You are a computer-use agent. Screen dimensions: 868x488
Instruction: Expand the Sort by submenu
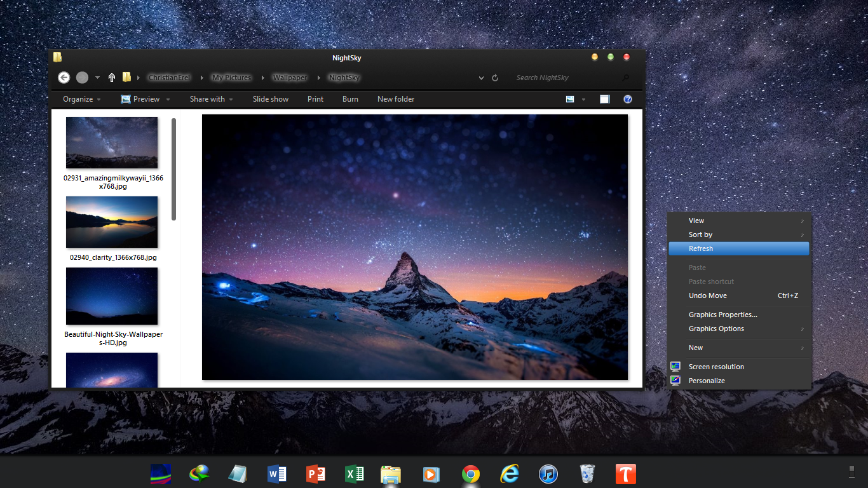pos(700,234)
